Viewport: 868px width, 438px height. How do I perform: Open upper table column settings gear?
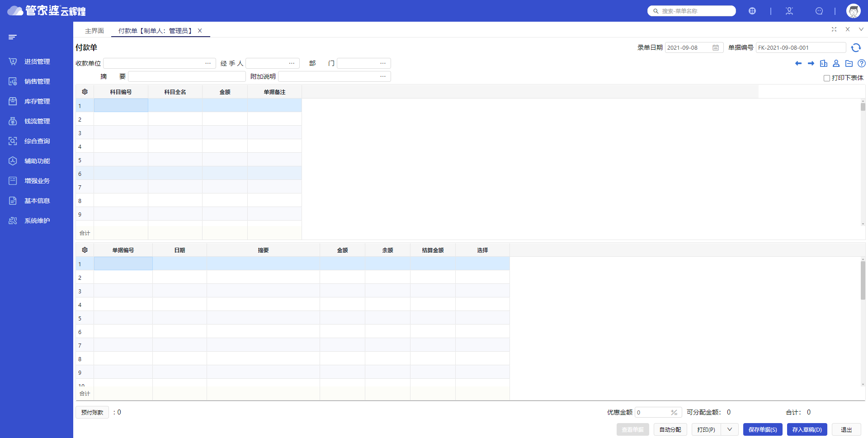(x=85, y=92)
